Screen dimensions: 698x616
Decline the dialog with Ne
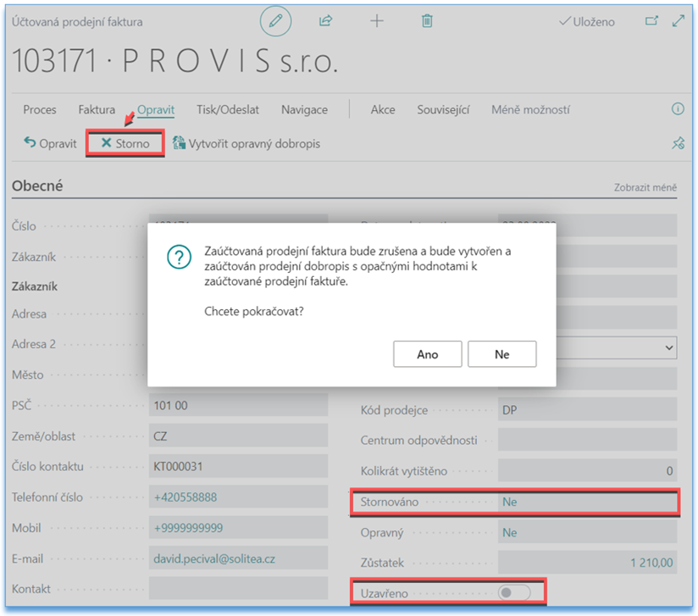coord(501,354)
